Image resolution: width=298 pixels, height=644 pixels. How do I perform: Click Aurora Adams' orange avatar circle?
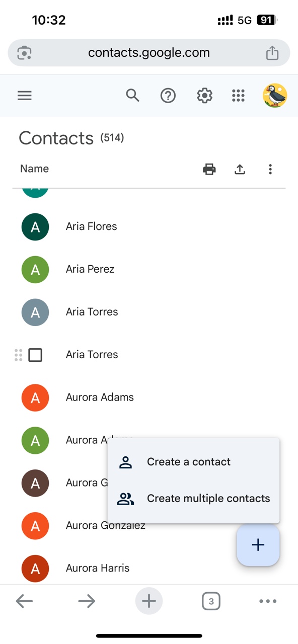(x=35, y=397)
